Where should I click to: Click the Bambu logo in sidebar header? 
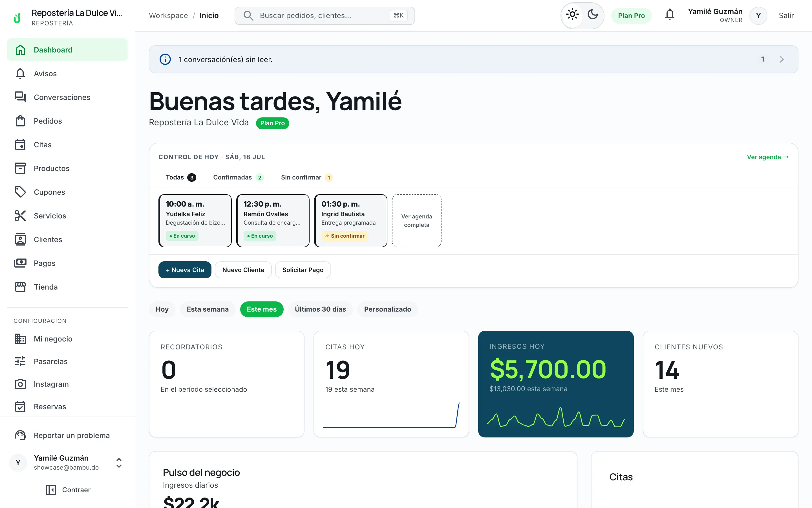point(17,17)
